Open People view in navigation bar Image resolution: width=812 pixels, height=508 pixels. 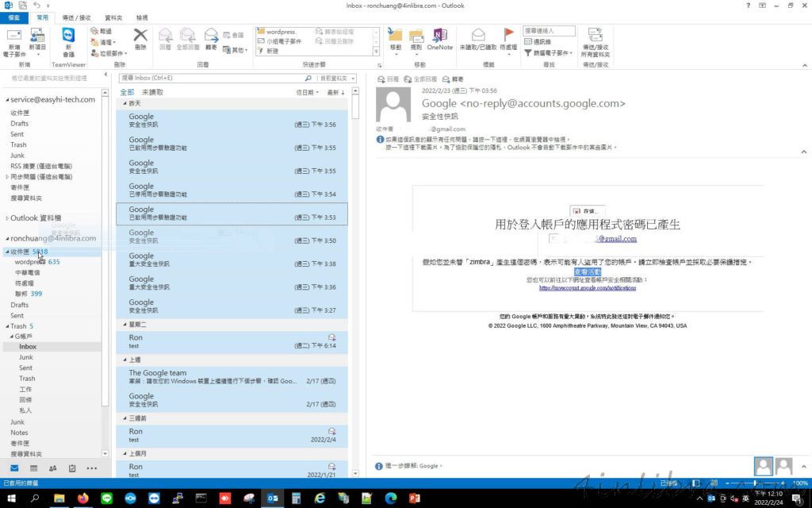(x=53, y=468)
